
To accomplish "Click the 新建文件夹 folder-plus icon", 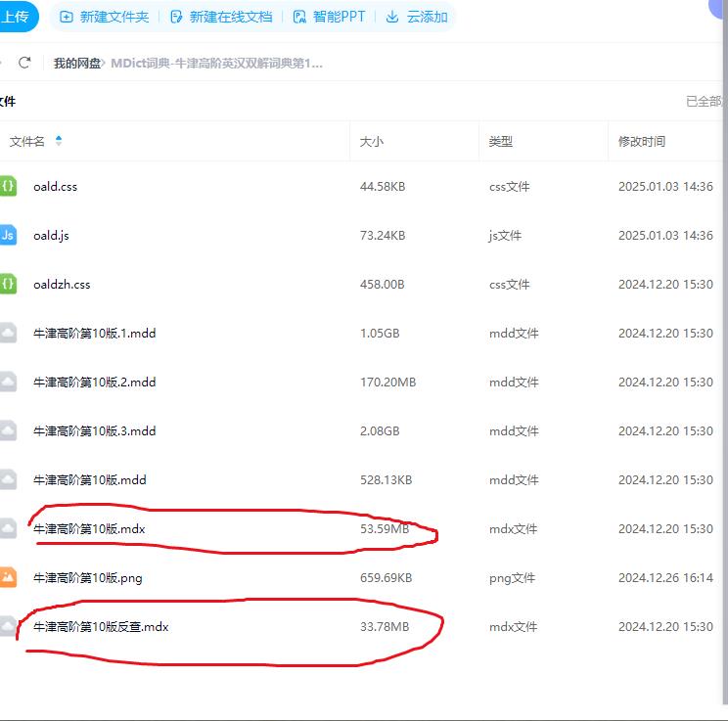I will pyautogui.click(x=67, y=18).
